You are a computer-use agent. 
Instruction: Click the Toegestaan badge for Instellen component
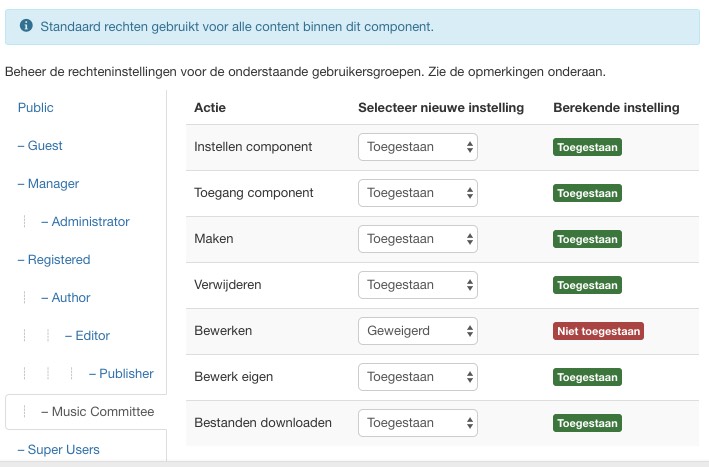click(587, 147)
